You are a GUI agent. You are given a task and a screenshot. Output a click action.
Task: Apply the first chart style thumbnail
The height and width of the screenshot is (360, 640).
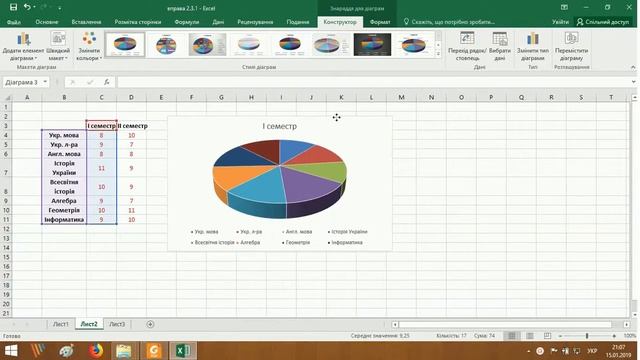click(125, 44)
